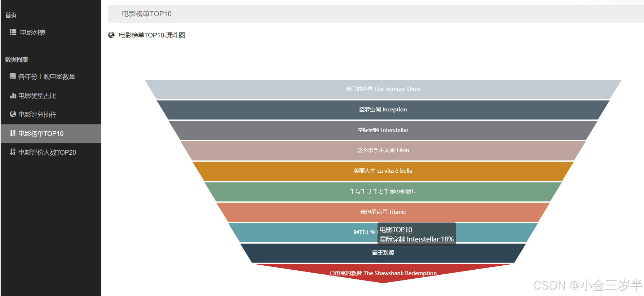
Task: Click the 这个杀手不太冷 Léon funnel segment
Action: [383, 150]
